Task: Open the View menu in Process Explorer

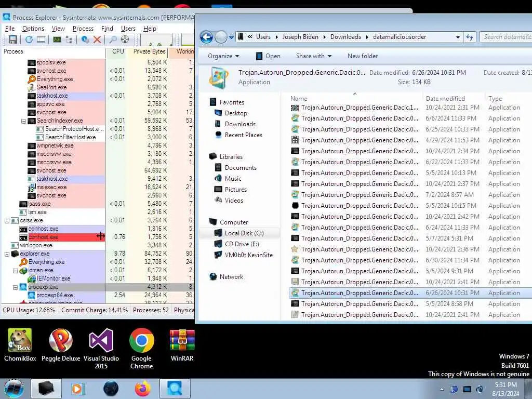Action: click(x=58, y=29)
